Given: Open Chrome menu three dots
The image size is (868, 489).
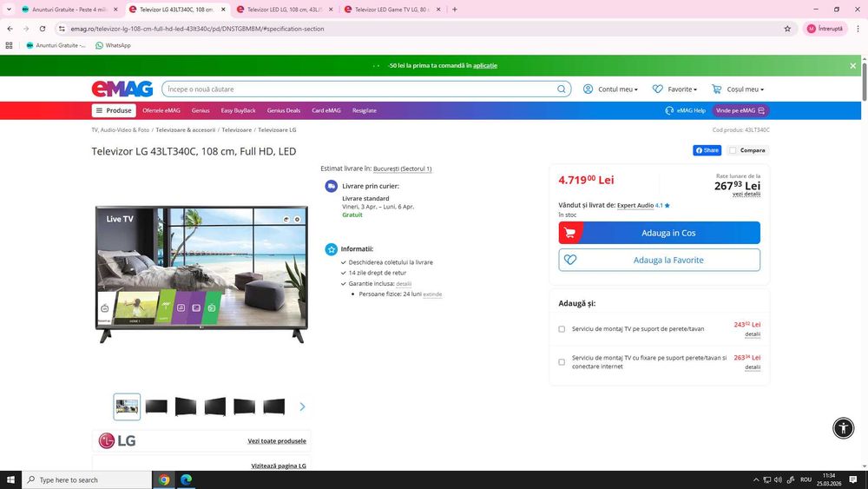Looking at the screenshot, I should pos(858,29).
